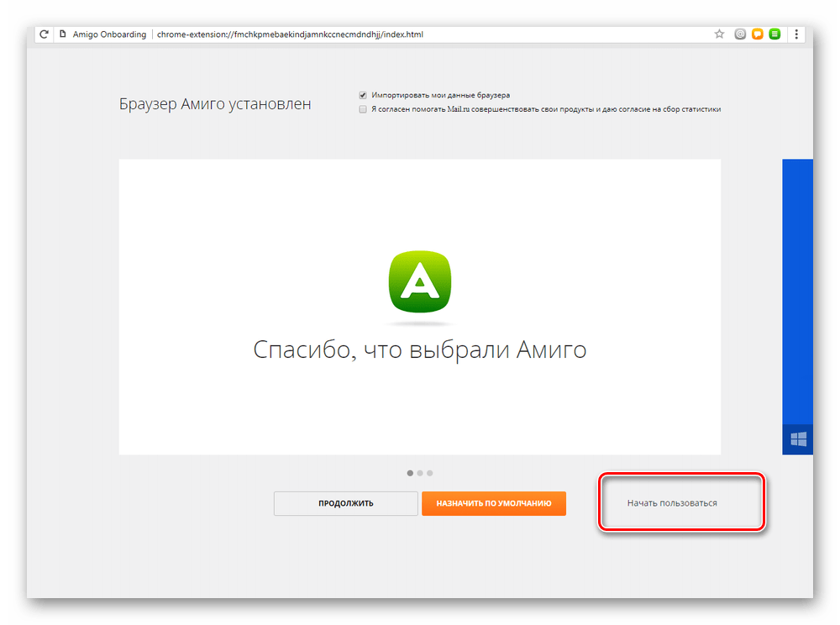Open the gray Mail.ru @ extension

[741, 34]
